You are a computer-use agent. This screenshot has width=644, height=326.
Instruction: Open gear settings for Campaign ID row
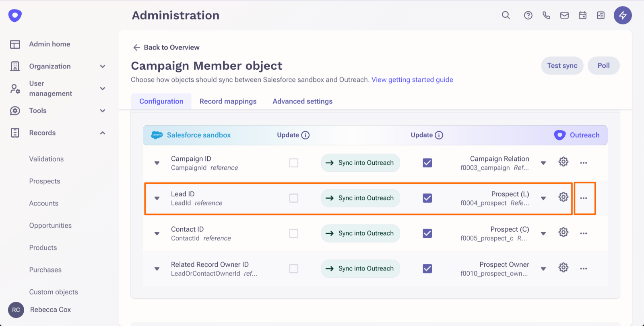tap(563, 162)
